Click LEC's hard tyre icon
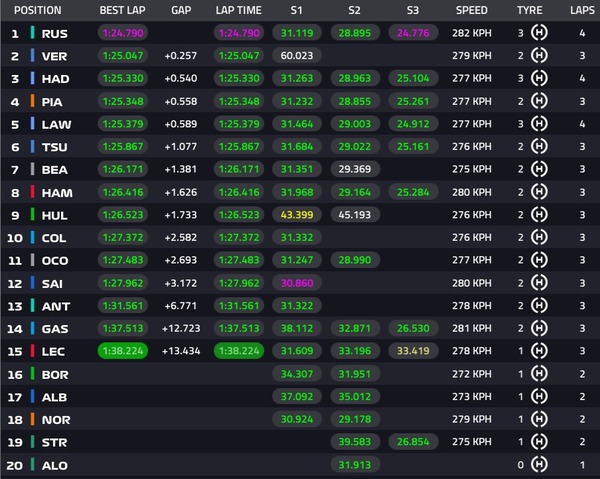The image size is (600, 479). click(x=539, y=351)
